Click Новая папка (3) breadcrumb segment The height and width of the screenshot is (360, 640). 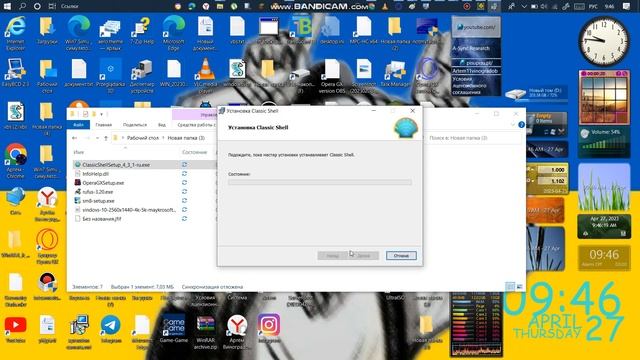tap(186, 138)
